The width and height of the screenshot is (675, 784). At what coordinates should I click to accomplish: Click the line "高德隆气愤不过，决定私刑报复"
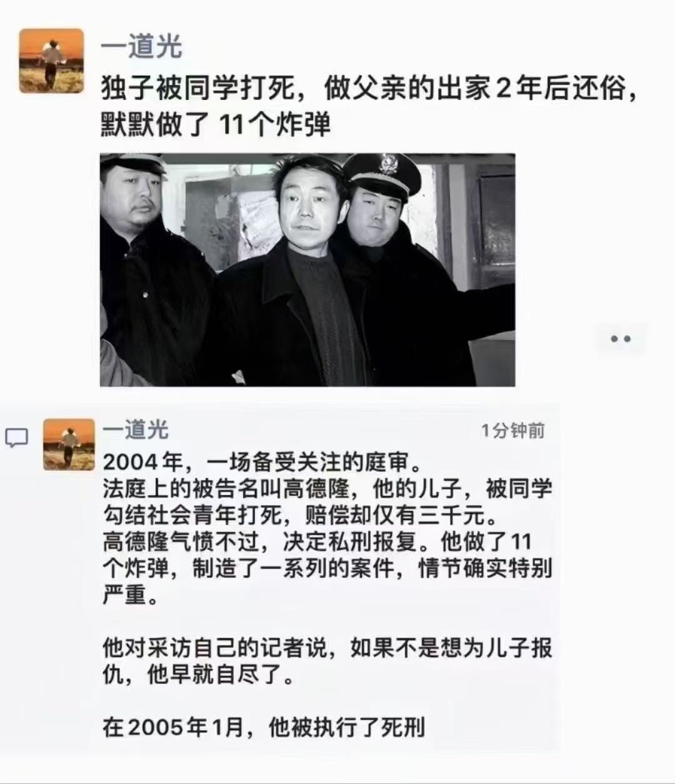(x=317, y=541)
